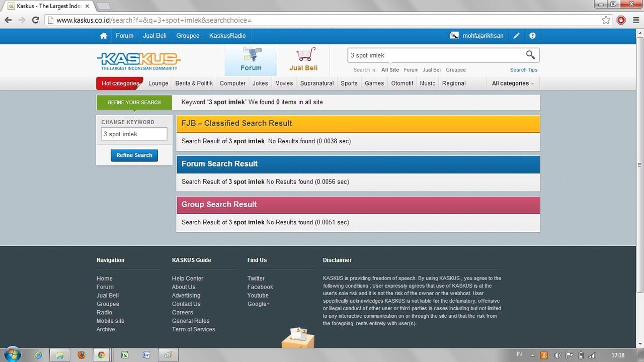644x362 pixels.
Task: Open the Help Center footer link
Action: click(x=187, y=279)
